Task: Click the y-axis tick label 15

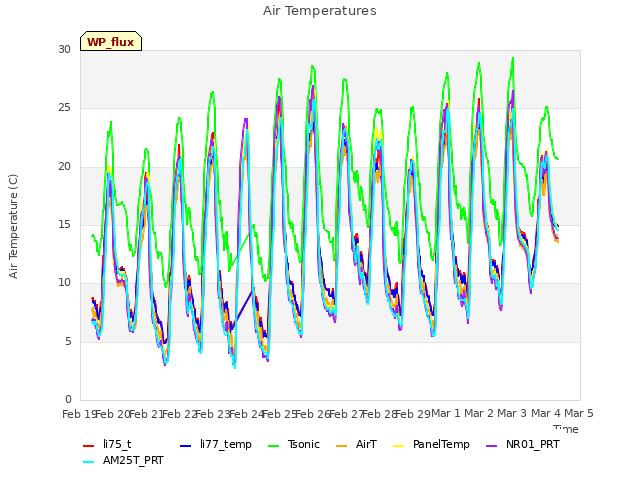Action: (64, 224)
